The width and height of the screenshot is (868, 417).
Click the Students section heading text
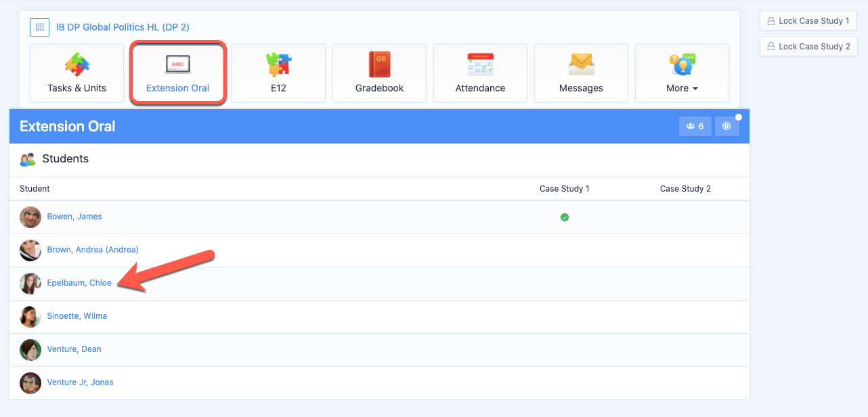[66, 159]
